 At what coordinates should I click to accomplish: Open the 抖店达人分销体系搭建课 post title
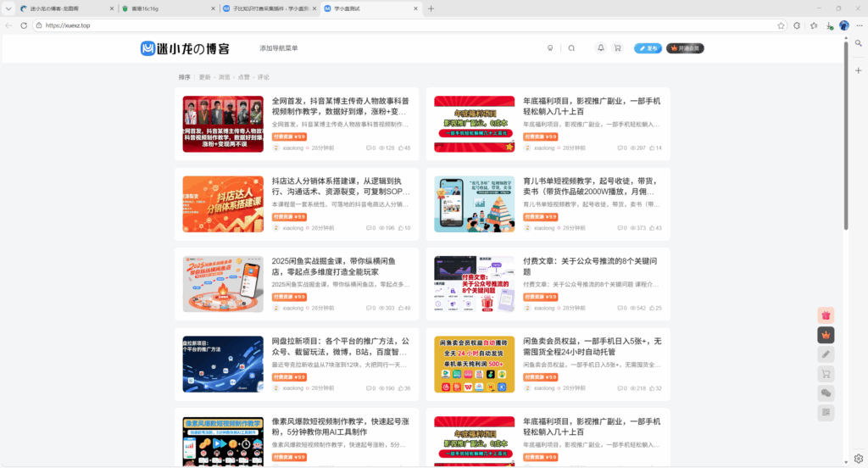tap(341, 186)
